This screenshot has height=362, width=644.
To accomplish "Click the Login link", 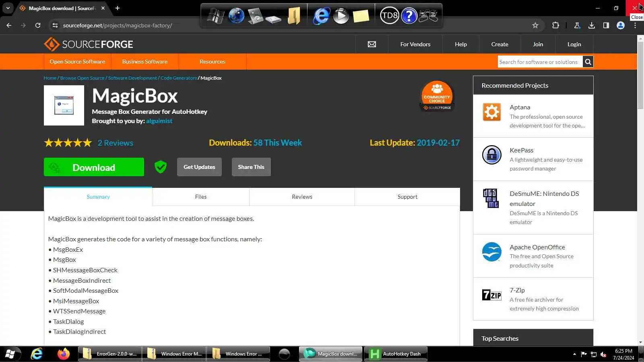I will [574, 44].
